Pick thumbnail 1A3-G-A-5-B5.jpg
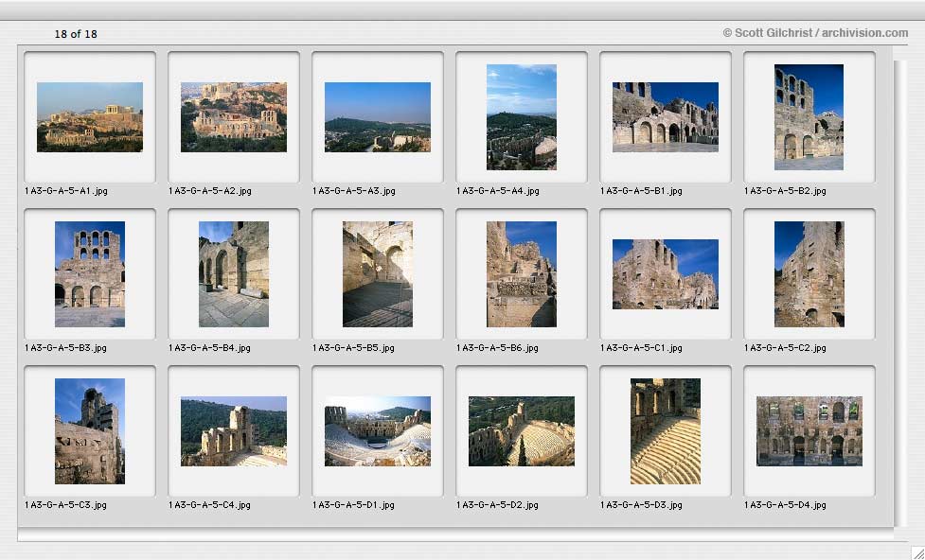 point(378,274)
